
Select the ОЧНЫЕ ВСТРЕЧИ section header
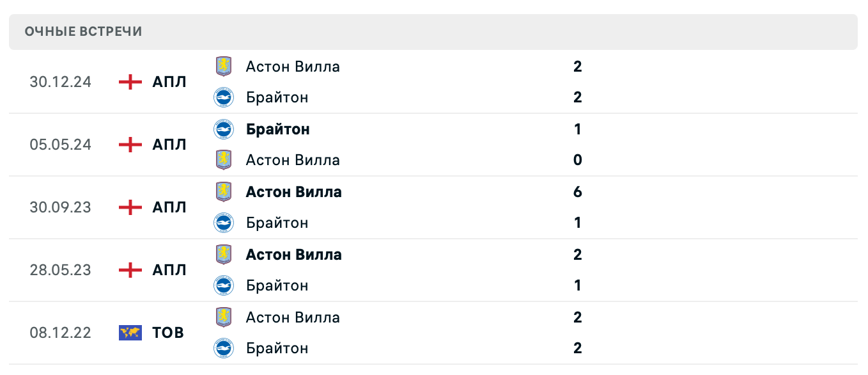click(83, 31)
